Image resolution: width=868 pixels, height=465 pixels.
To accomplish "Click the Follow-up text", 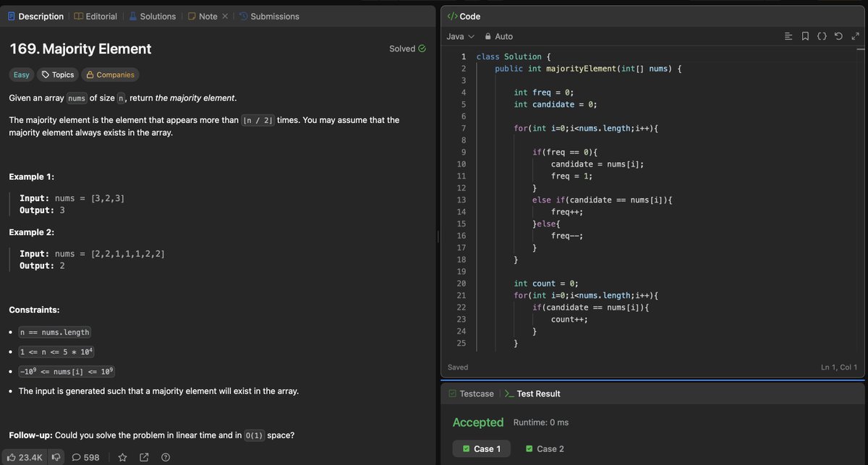I will 151,435.
